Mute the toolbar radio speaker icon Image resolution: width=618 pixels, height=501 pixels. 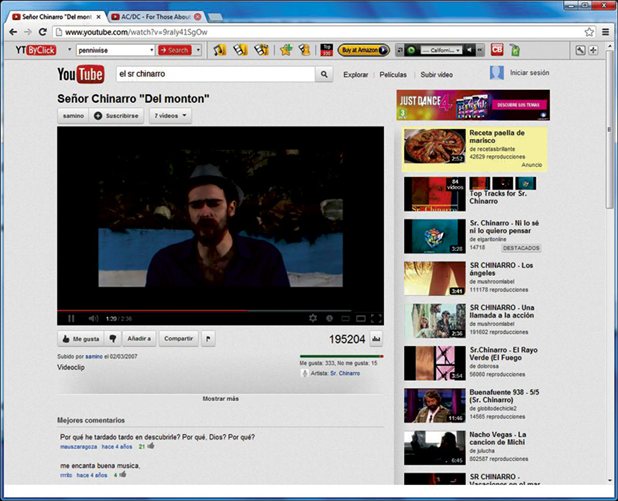coord(469,50)
